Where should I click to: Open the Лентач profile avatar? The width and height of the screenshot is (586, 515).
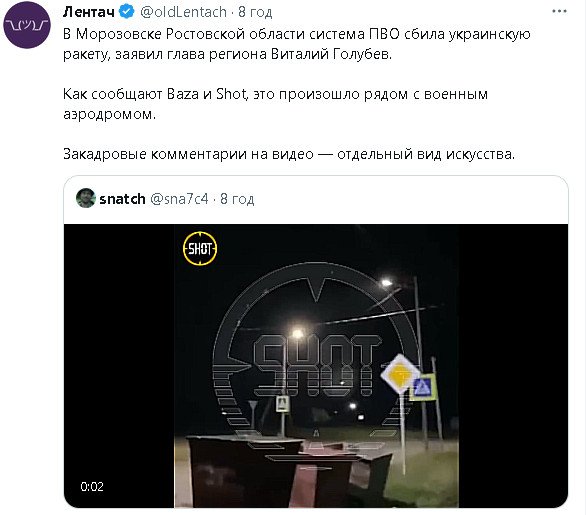click(x=27, y=25)
